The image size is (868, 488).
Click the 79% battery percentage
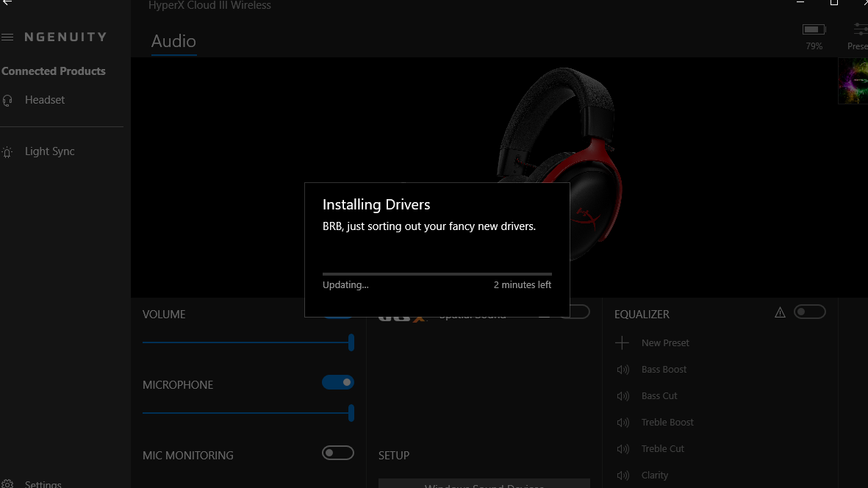814,46
